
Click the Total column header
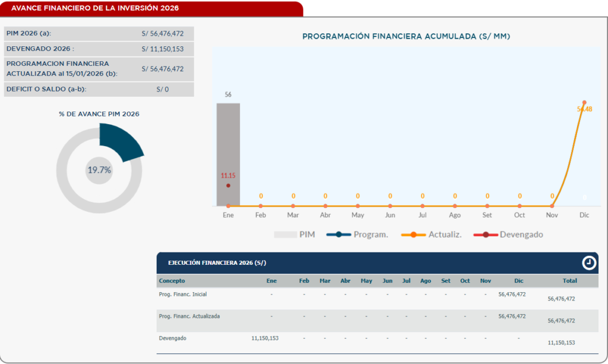point(569,281)
